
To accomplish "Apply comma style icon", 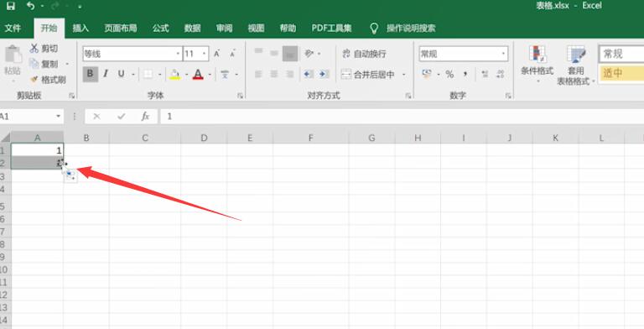I will pyautogui.click(x=465, y=75).
